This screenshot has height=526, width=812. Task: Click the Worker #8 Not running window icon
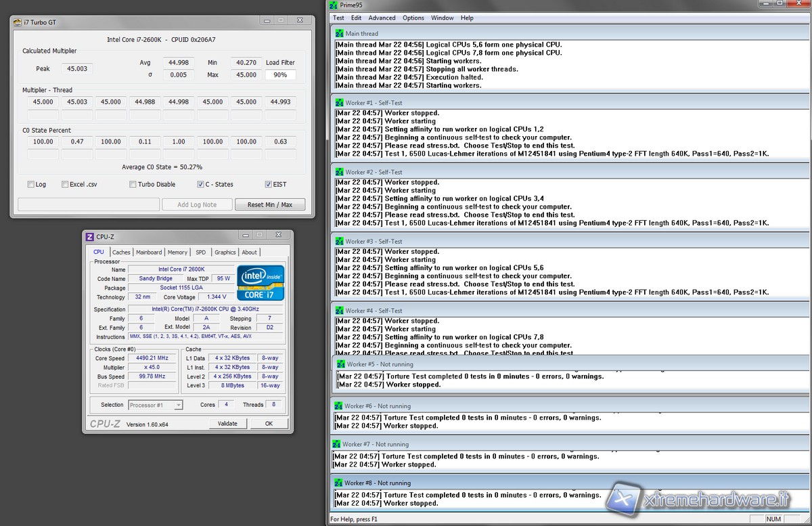coord(338,483)
